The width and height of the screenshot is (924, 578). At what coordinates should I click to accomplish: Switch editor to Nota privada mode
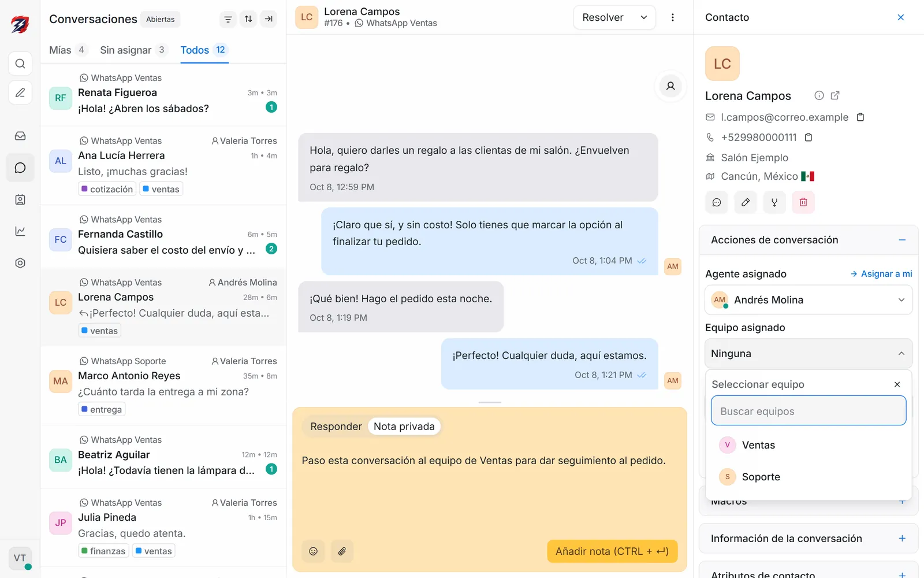404,427
